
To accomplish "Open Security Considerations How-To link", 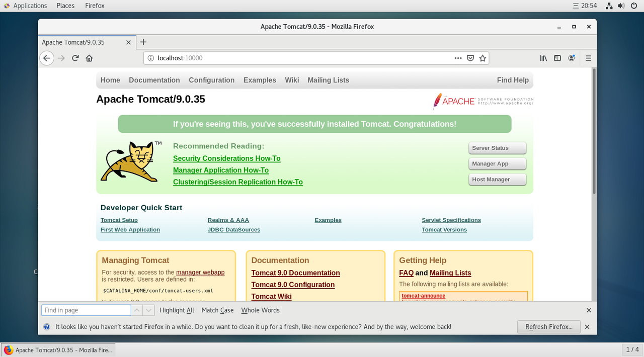I will [226, 158].
